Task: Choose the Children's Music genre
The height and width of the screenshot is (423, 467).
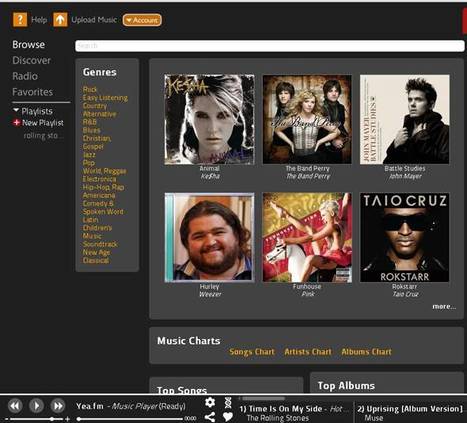Action: pos(97,232)
